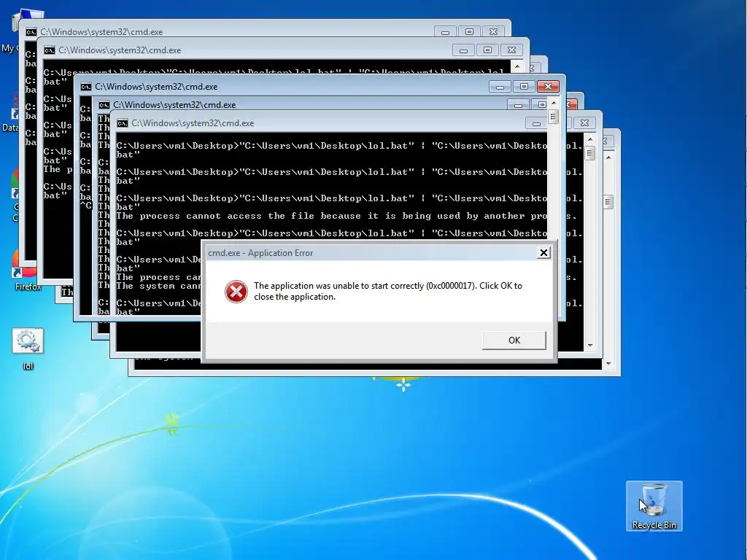Click the title bar icon of the rearmost, highest cmd window
Screen dimensions: 747x560
31,32
